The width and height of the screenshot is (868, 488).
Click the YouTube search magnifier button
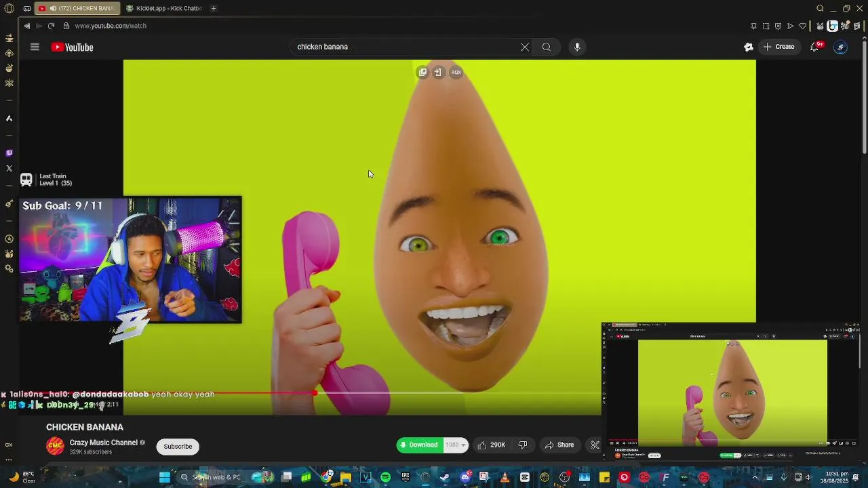tap(547, 47)
